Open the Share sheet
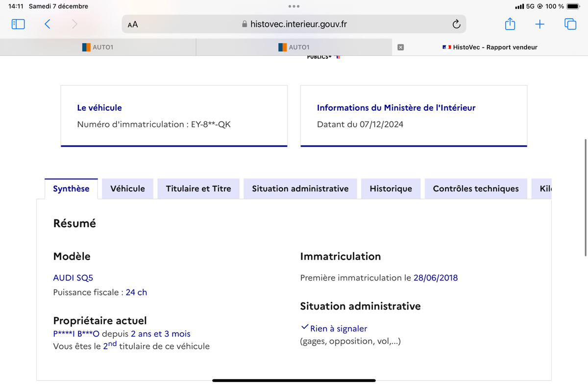 point(510,24)
